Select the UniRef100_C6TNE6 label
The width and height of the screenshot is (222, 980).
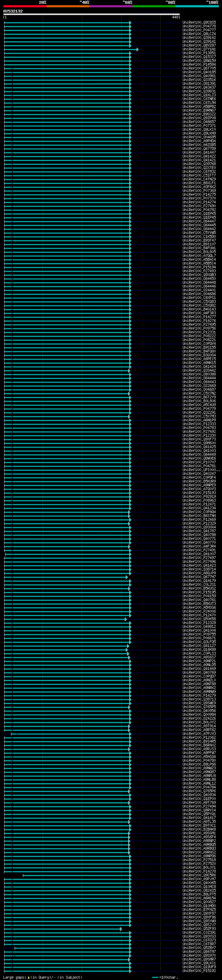click(x=199, y=99)
